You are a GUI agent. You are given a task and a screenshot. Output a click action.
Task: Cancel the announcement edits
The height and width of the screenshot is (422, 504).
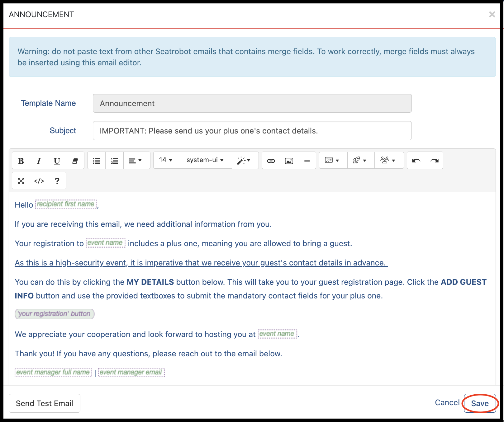pyautogui.click(x=447, y=403)
